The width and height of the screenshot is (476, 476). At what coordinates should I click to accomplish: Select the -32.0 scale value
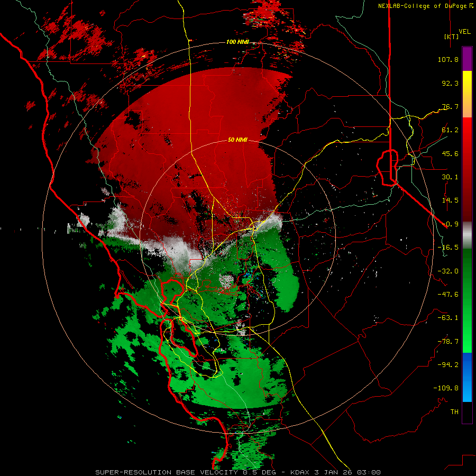coord(448,271)
